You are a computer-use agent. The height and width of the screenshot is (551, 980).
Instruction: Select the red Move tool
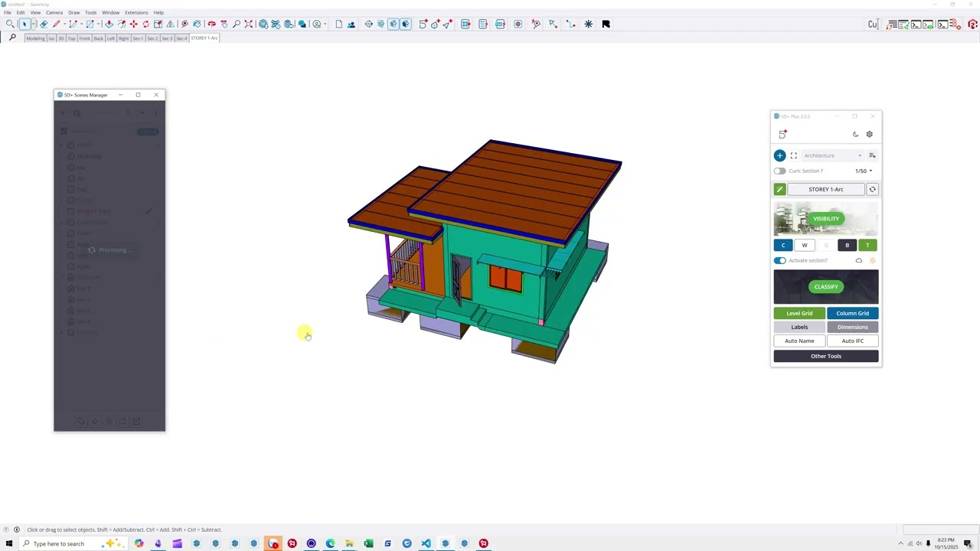pos(133,24)
